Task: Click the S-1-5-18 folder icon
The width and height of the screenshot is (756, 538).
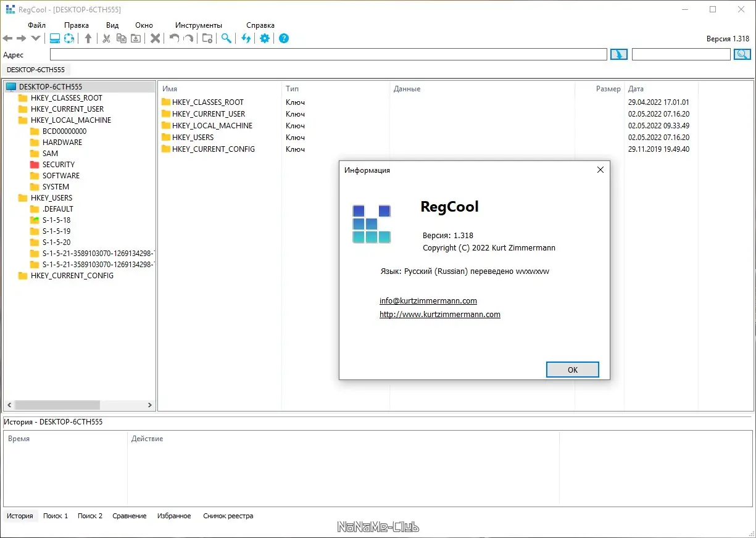Action: (35, 220)
